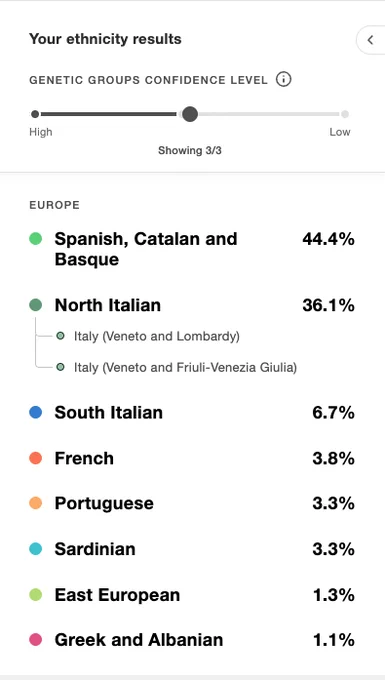Screen dimensions: 385x680
Task: Click the blue South Italian dot
Action: coord(36,412)
